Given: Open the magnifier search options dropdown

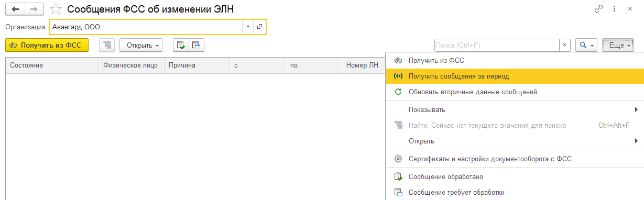Looking at the screenshot, I should (586, 46).
